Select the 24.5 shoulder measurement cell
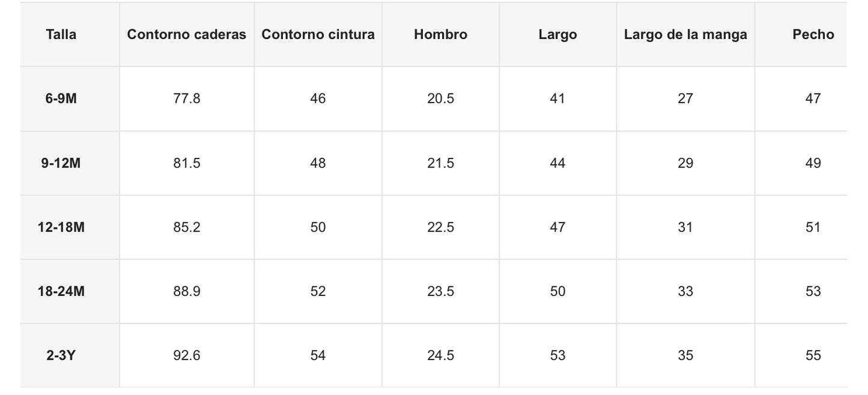Screen dimensions: 868x395 [x=440, y=355]
